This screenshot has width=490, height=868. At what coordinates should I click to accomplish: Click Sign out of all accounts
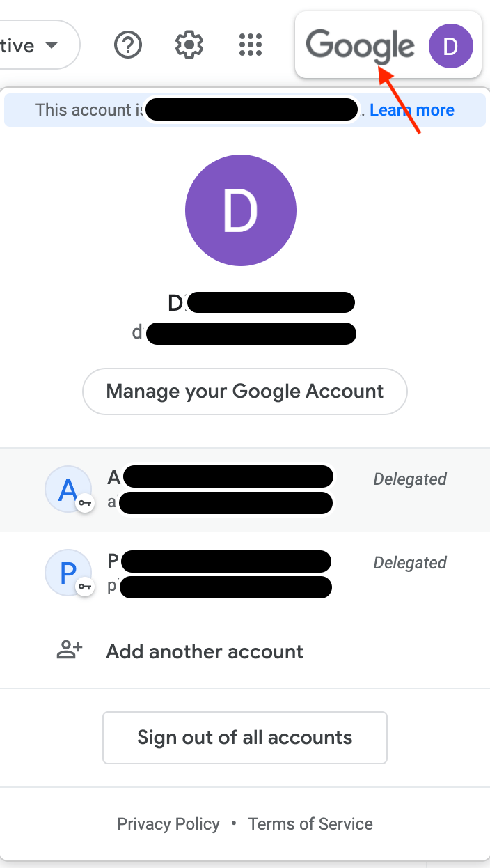tap(244, 737)
